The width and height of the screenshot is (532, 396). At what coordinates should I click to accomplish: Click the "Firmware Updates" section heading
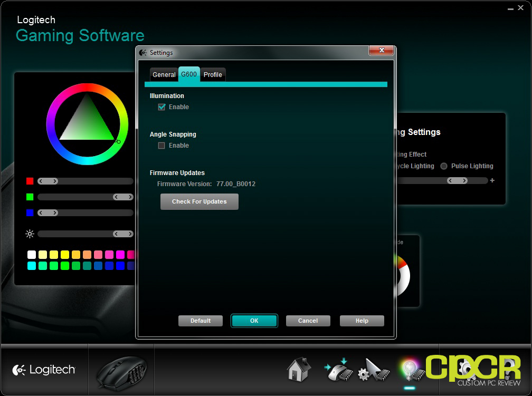[x=177, y=173]
